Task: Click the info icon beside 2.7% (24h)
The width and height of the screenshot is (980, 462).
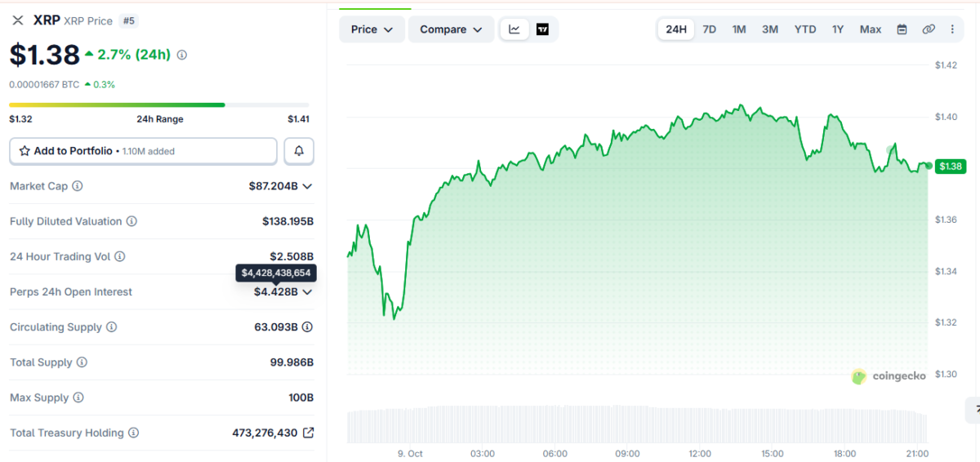Action: [x=181, y=56]
